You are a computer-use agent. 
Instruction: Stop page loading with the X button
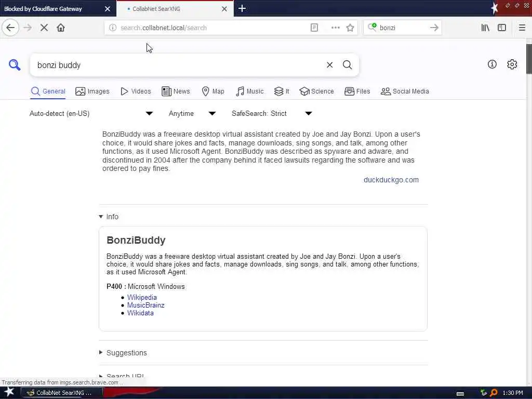point(44,28)
